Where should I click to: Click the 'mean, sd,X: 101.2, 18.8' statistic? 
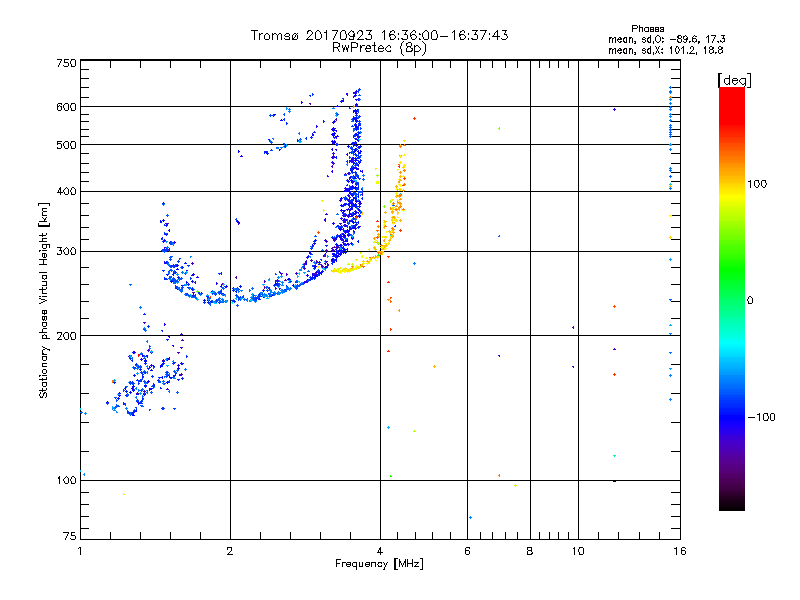tap(665, 50)
